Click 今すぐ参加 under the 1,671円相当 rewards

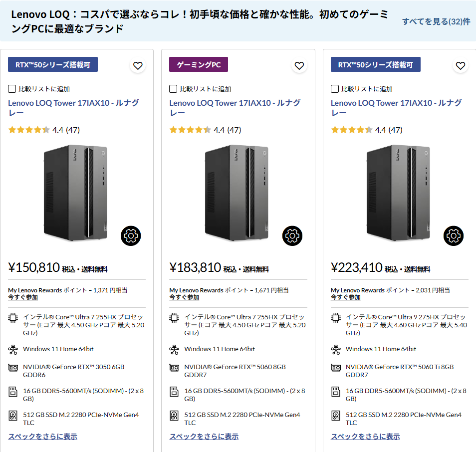184,297
